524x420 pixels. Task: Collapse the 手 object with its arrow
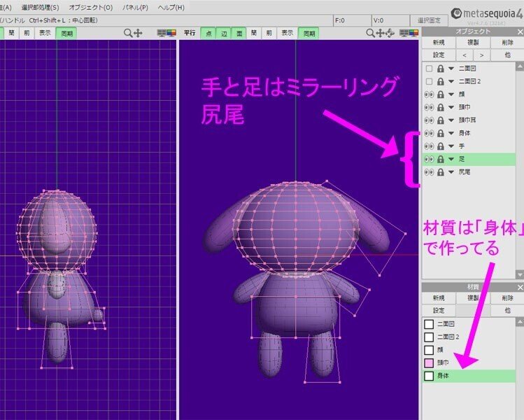451,146
